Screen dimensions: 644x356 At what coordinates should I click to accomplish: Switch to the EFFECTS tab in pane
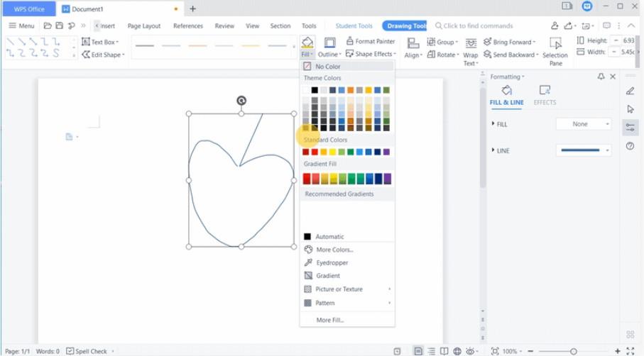coord(545,94)
